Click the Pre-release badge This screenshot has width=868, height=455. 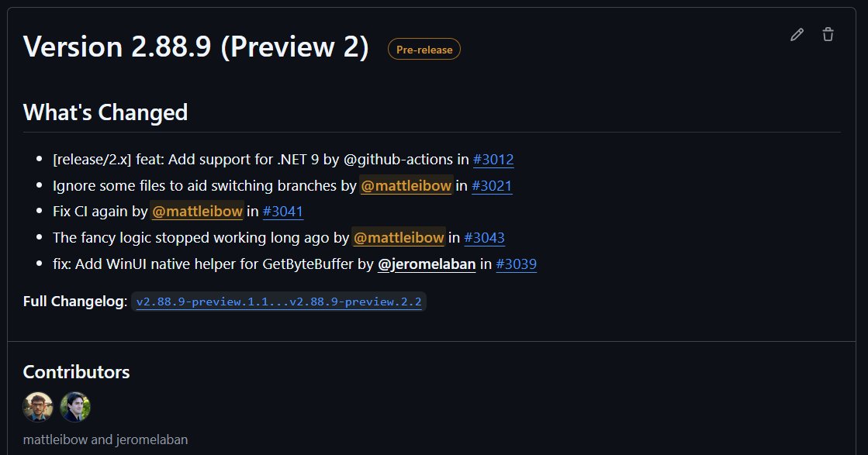click(424, 49)
